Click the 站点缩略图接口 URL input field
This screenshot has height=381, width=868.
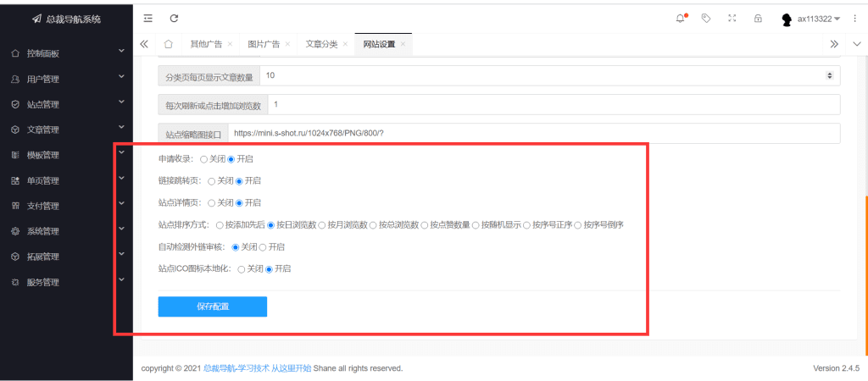533,133
